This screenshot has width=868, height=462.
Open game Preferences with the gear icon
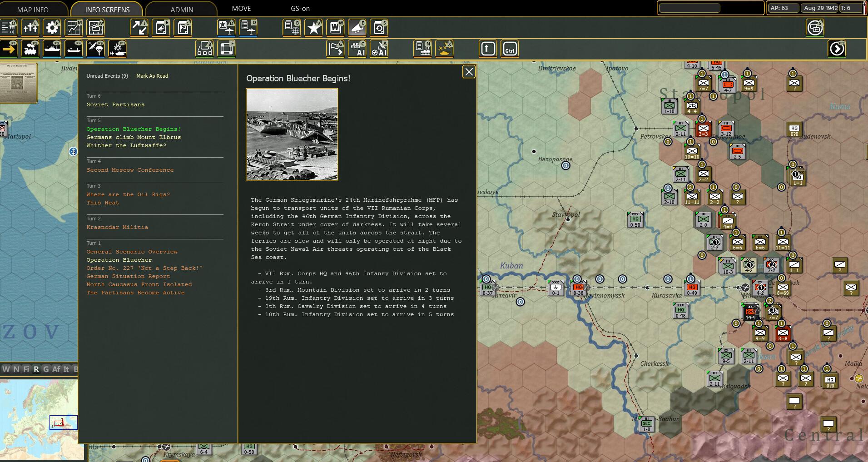coord(52,27)
